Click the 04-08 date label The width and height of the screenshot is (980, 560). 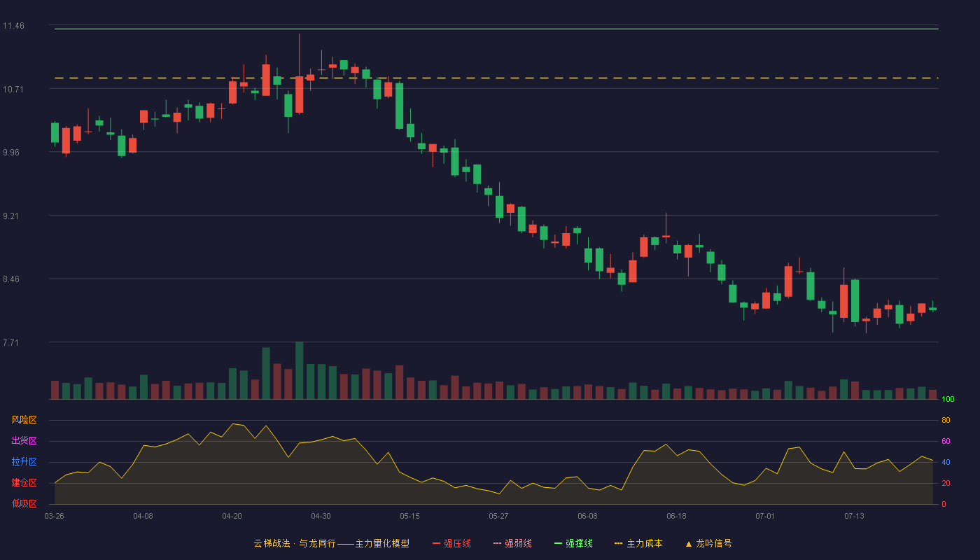(x=143, y=516)
